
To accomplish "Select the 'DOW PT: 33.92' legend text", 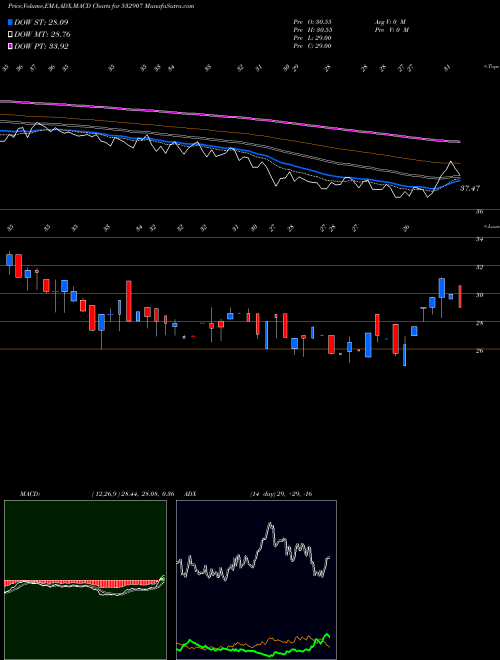I will [41, 46].
